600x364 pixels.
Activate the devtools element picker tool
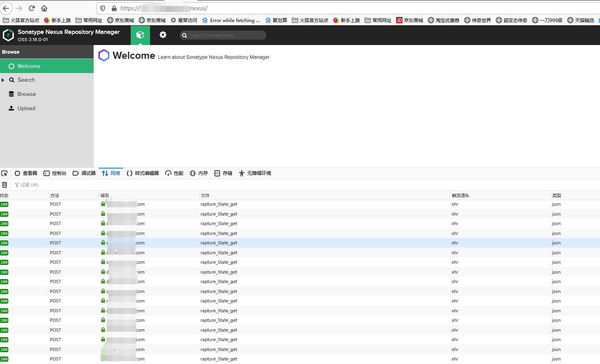pyautogui.click(x=4, y=173)
